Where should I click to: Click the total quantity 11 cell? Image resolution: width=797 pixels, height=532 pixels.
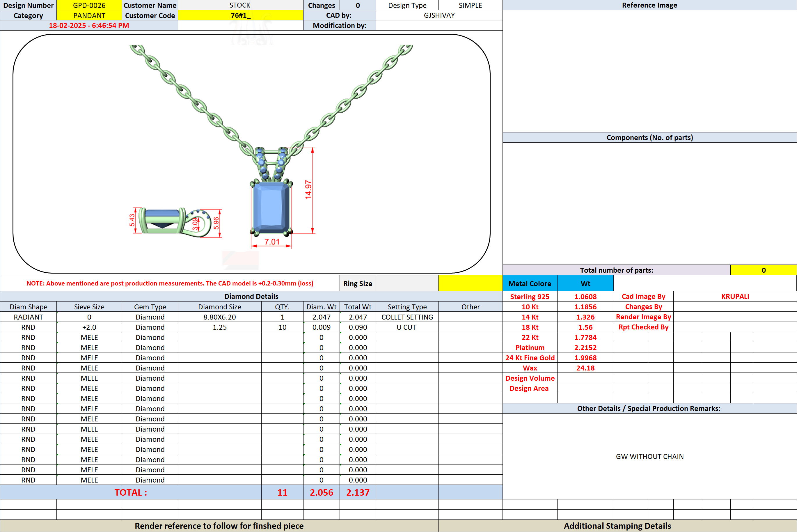(x=283, y=492)
